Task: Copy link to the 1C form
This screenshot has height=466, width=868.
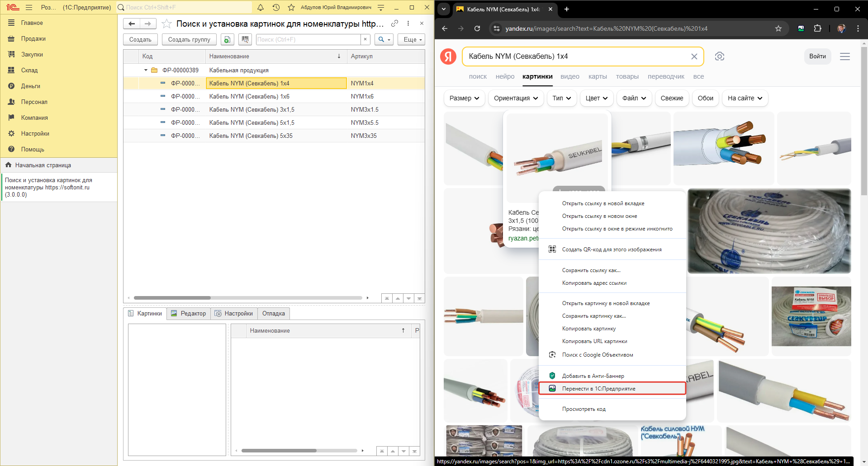Action: coord(394,24)
